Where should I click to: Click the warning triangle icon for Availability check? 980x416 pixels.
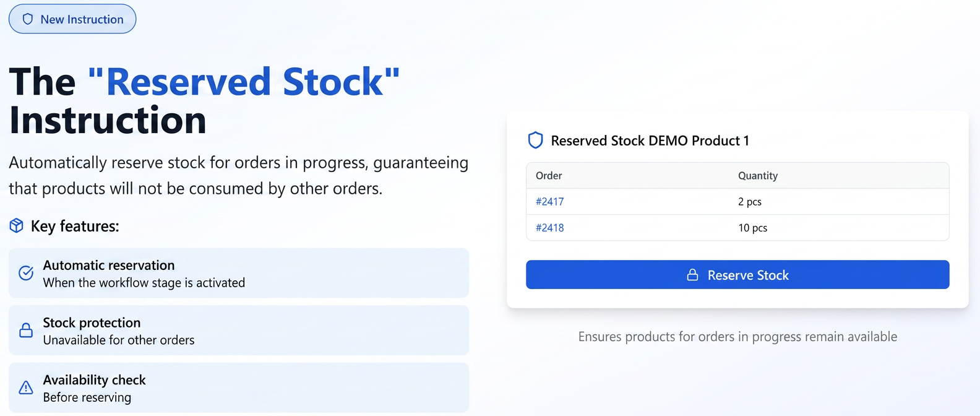[x=26, y=388]
